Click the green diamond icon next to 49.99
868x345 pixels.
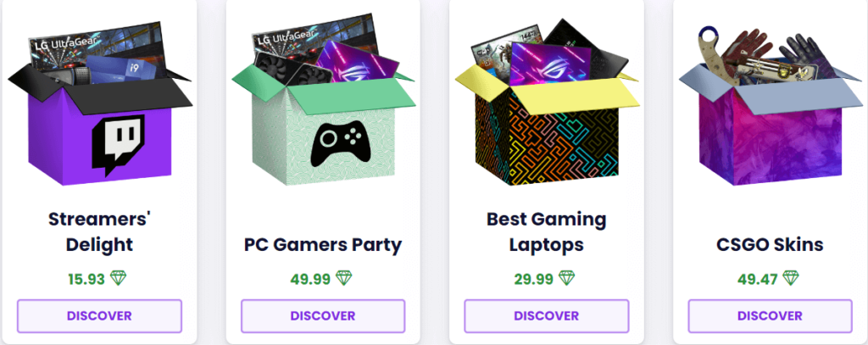point(344,278)
